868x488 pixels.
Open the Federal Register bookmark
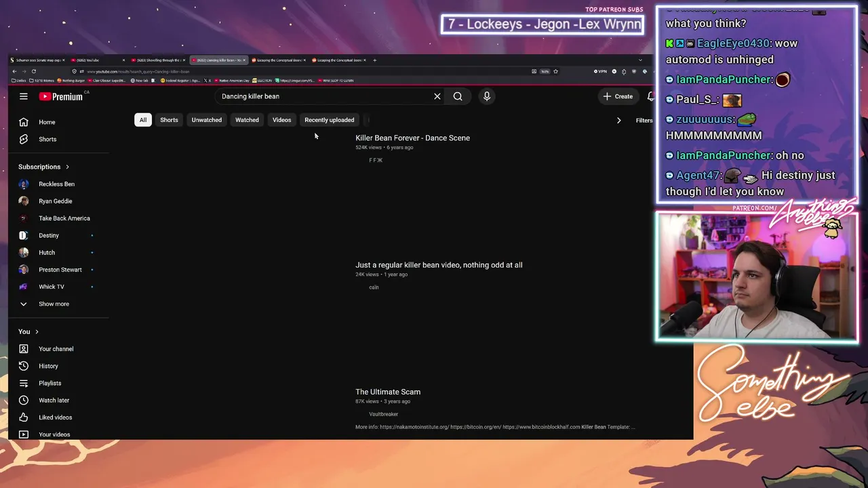180,81
